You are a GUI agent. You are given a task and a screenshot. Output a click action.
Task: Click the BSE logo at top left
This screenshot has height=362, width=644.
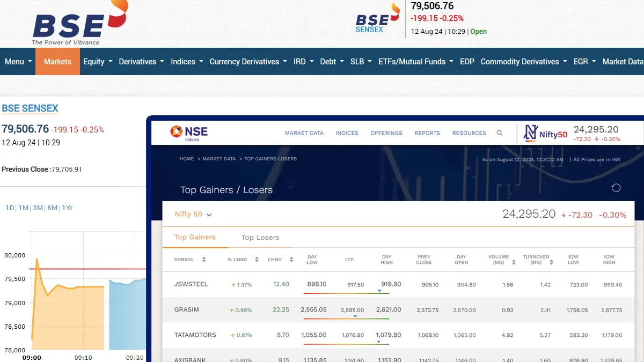click(80, 23)
